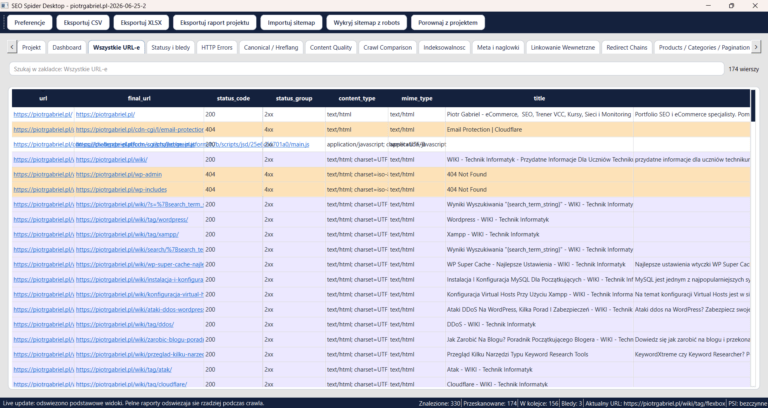768x408 pixels.
Task: Open the wiki/zarobic-blogu-poradnik final_url link
Action: coord(140,339)
